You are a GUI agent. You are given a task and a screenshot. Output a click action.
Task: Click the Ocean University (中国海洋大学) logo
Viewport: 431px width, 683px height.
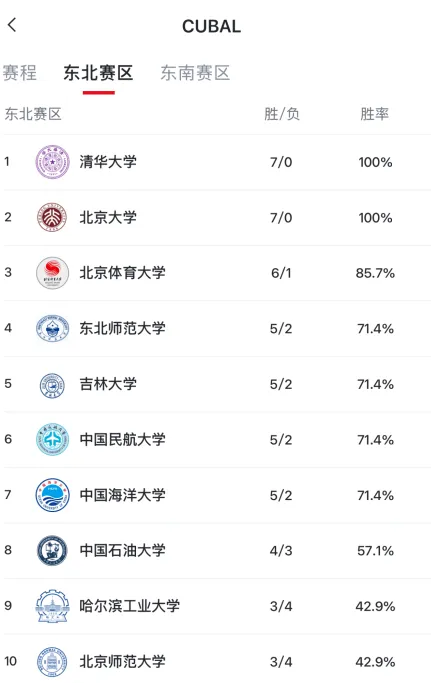(52, 495)
